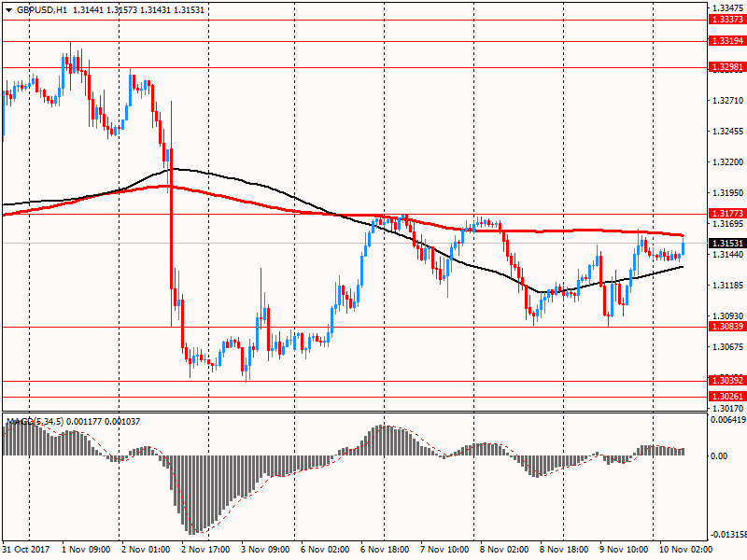Screen dimensions: 747x560
Task: Click the 3 Nov 09:00 time label
Action: (x=265, y=550)
